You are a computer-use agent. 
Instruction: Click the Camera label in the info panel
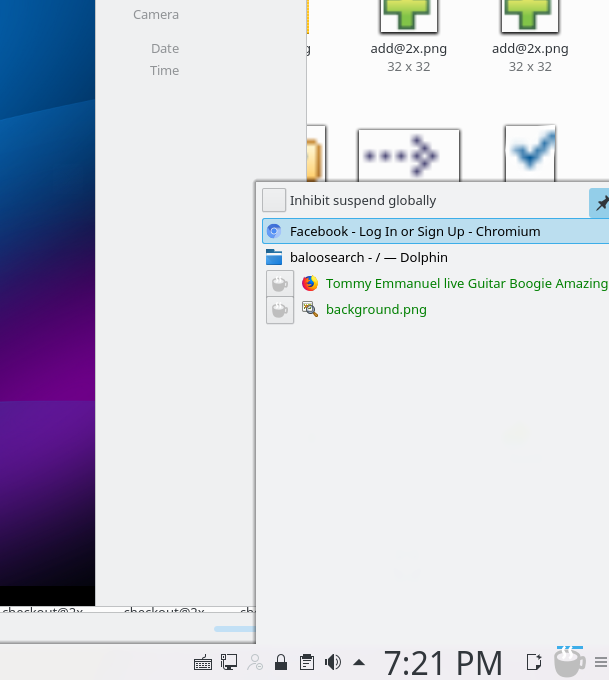point(156,15)
